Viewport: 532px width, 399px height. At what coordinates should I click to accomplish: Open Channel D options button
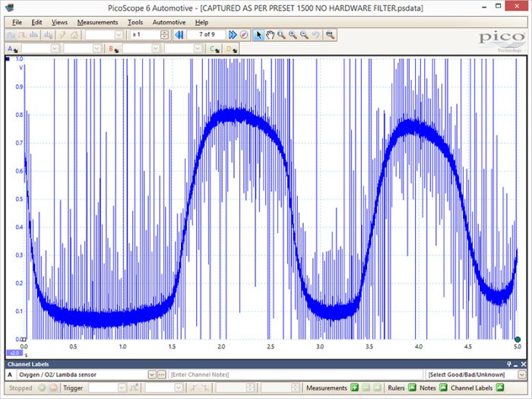[232, 49]
